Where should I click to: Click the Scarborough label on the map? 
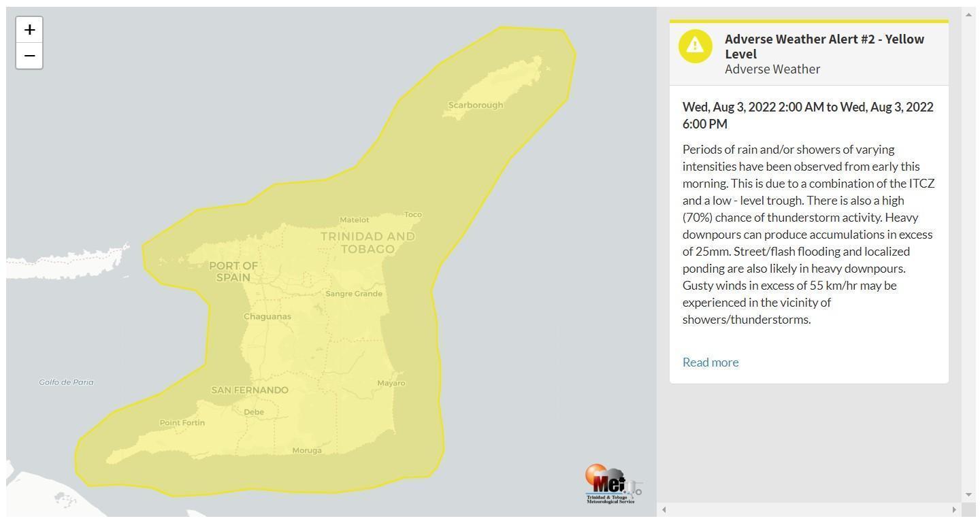coord(476,105)
